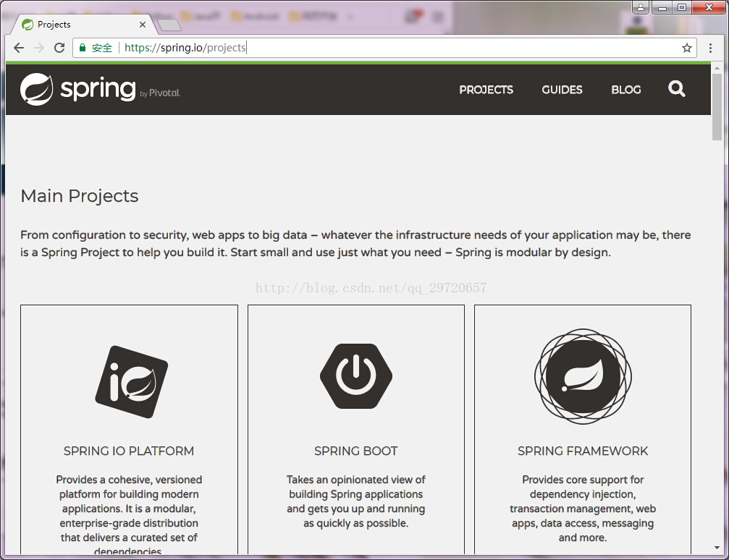Open the SPRING FRAMEWORK title link
Image resolution: width=729 pixels, height=560 pixels.
583,451
